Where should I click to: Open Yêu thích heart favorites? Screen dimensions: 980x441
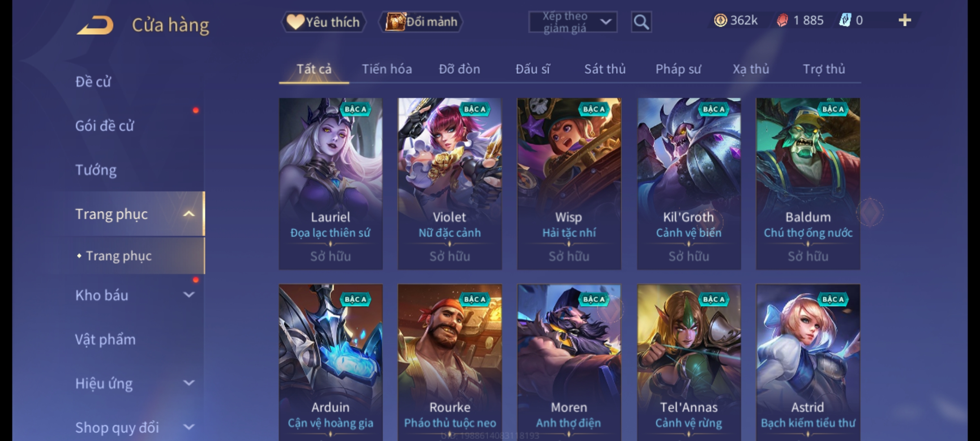pyautogui.click(x=323, y=22)
